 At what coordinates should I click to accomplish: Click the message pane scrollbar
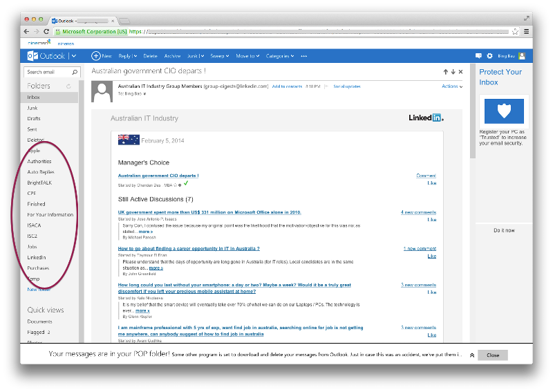473,111
